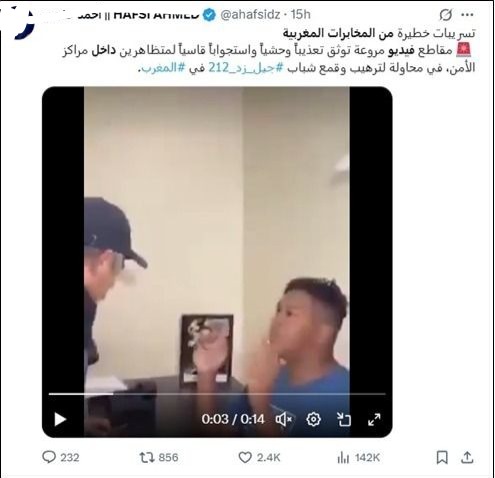Screen dimensions: 495x478
Task: Seek on the video progress bar
Action: (x=217, y=394)
